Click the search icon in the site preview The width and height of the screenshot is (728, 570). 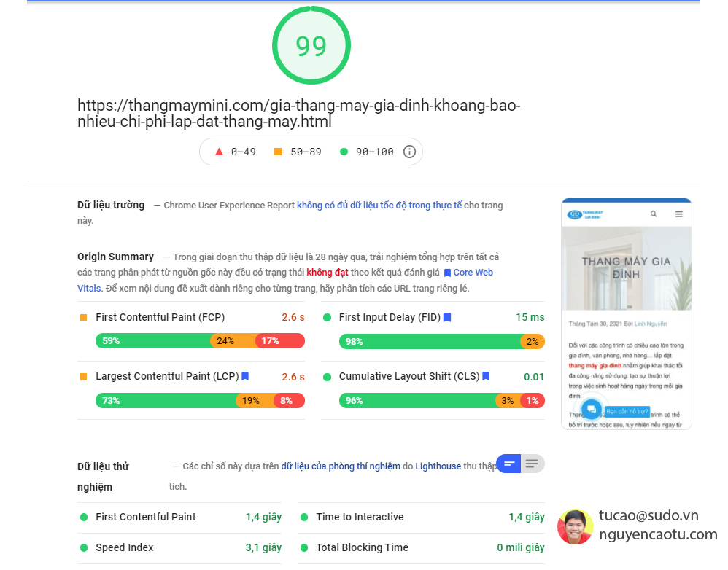(x=654, y=214)
